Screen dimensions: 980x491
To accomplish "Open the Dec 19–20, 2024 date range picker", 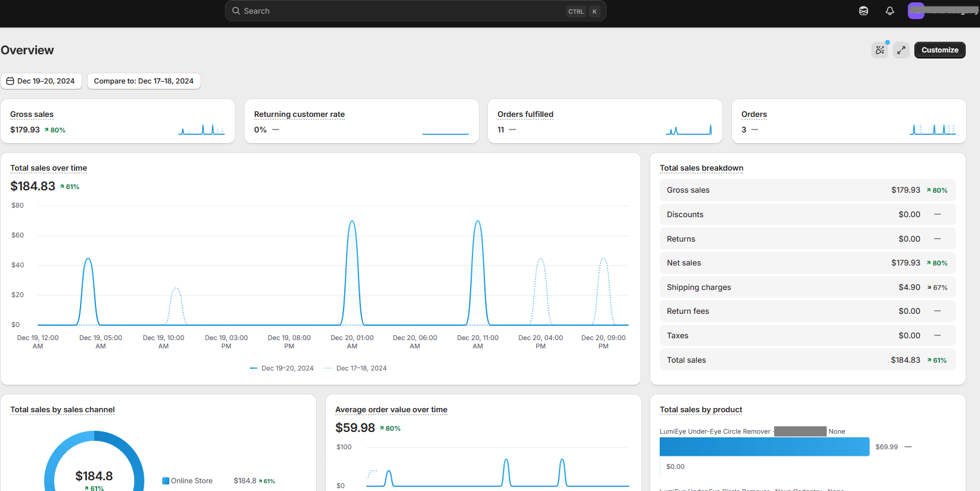I will pyautogui.click(x=41, y=81).
